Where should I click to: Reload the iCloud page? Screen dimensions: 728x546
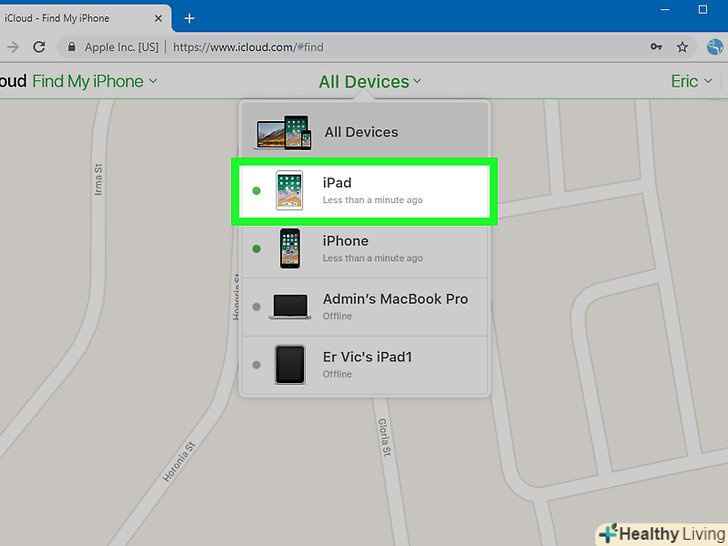39,47
